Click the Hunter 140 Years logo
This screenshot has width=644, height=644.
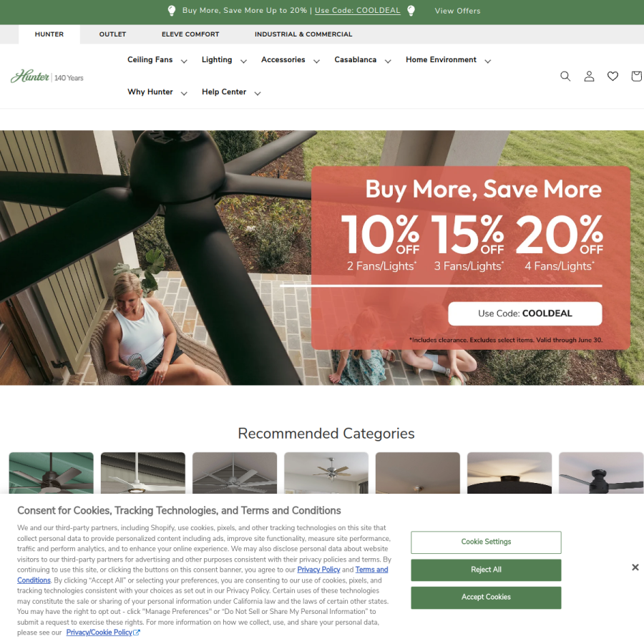click(x=47, y=77)
